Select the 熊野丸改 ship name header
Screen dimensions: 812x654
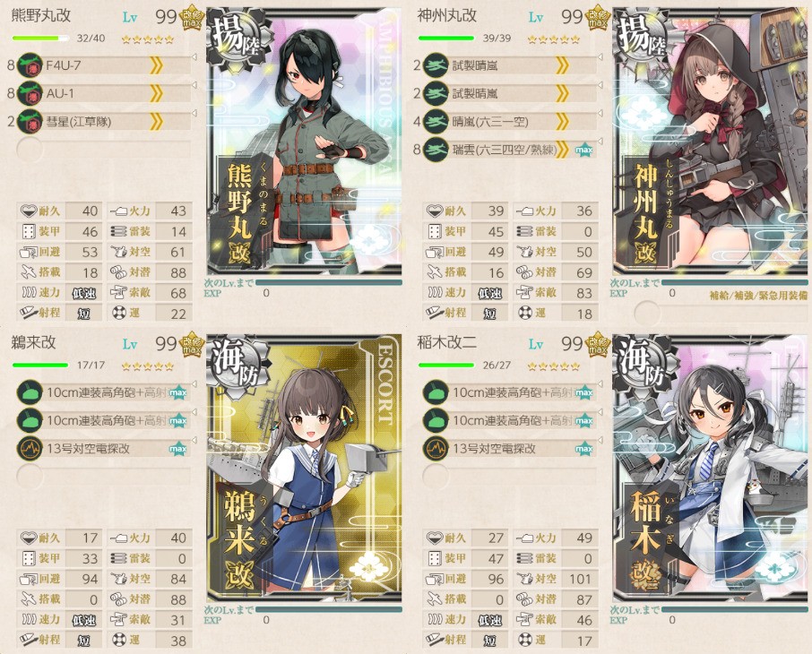[x=41, y=15]
